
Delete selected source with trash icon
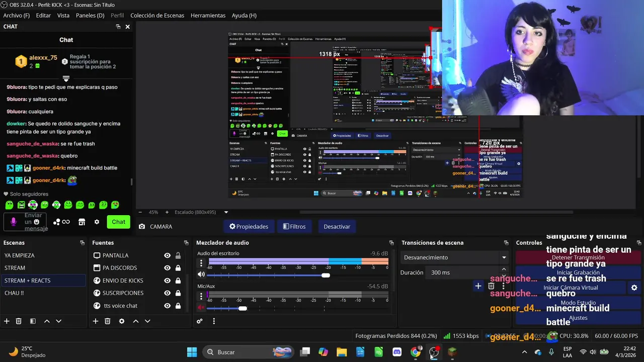[x=108, y=321]
